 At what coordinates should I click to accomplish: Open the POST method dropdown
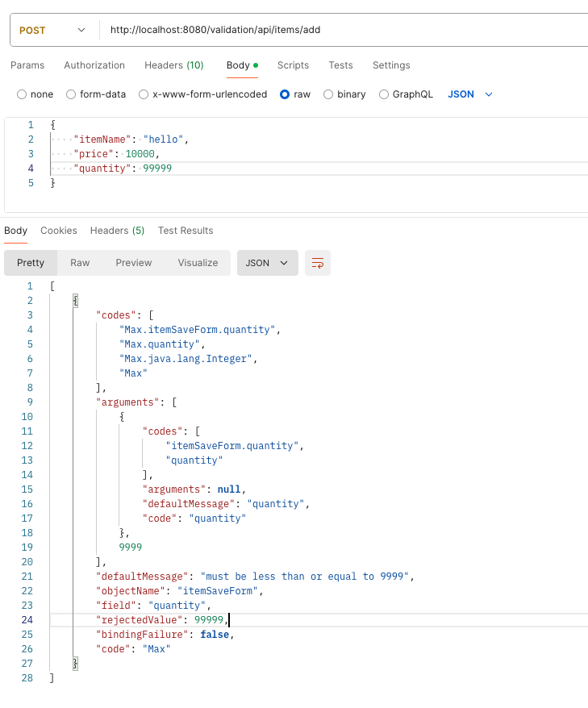click(52, 31)
